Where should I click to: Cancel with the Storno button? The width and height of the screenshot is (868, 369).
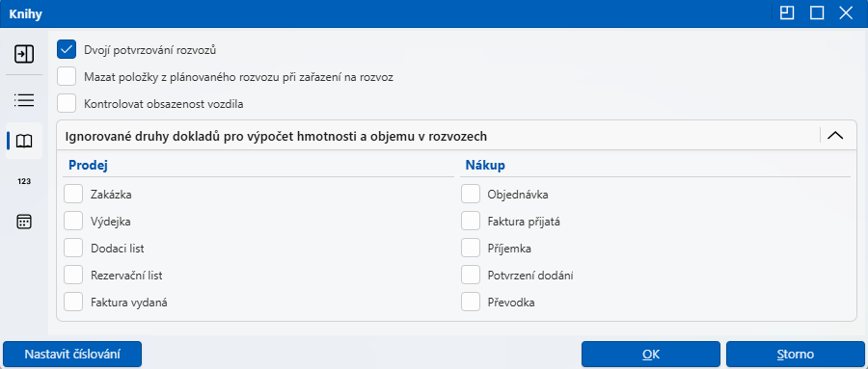point(795,354)
